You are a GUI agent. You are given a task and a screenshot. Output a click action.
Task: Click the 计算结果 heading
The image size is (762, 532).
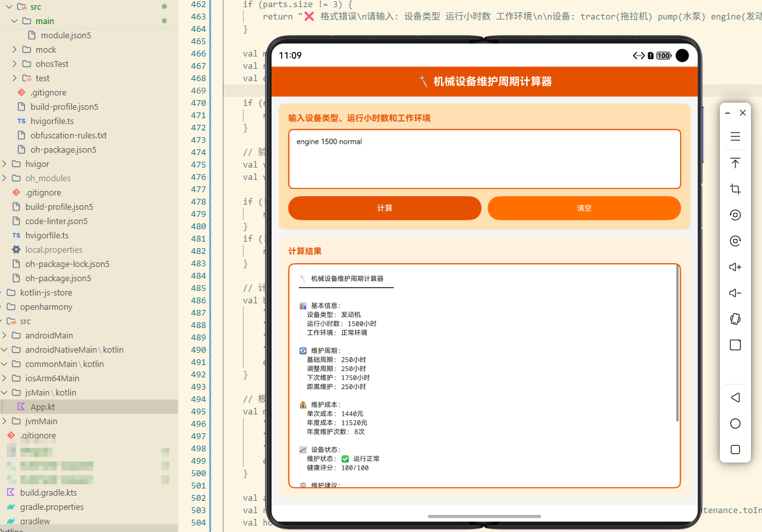click(x=305, y=251)
